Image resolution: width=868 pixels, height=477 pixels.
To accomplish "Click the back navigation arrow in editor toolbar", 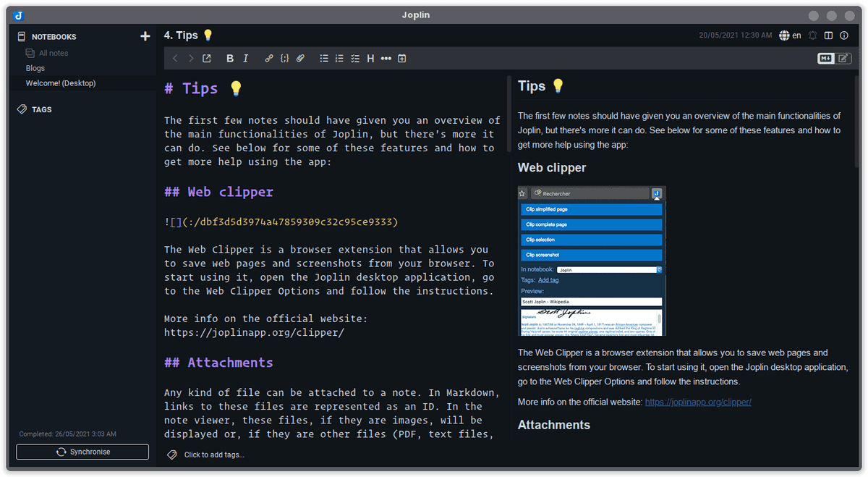I will coord(175,59).
